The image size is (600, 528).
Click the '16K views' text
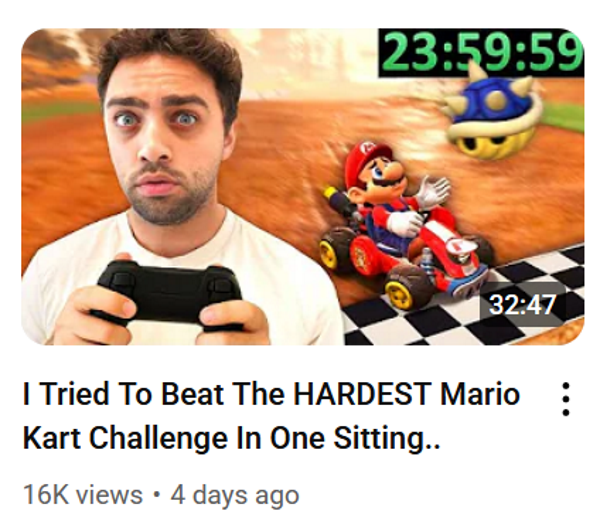coord(83,495)
